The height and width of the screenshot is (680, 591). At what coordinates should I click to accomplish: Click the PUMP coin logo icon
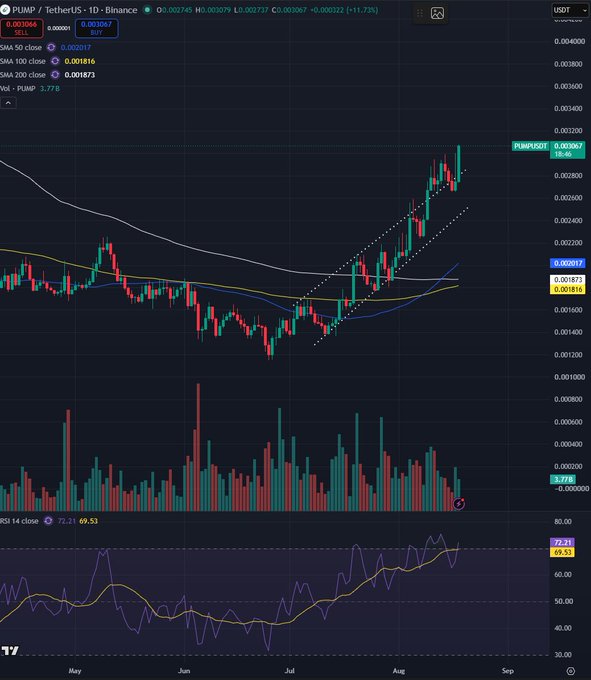pyautogui.click(x=4, y=10)
